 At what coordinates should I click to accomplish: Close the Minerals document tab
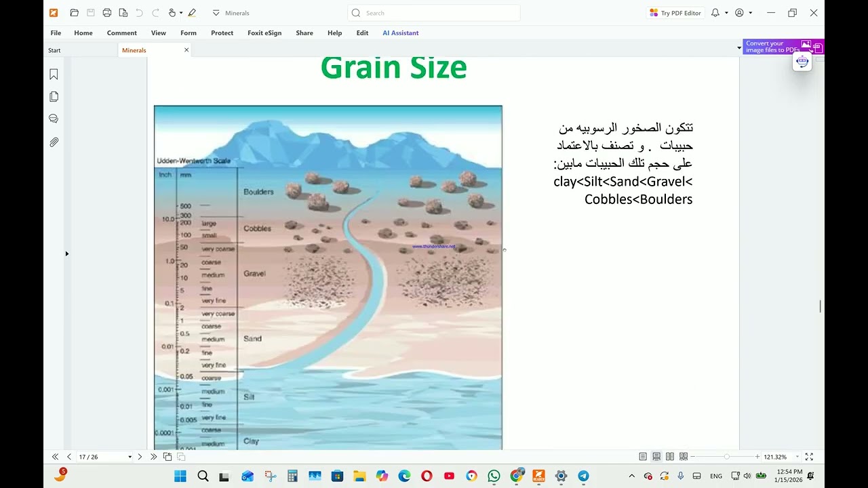[186, 49]
